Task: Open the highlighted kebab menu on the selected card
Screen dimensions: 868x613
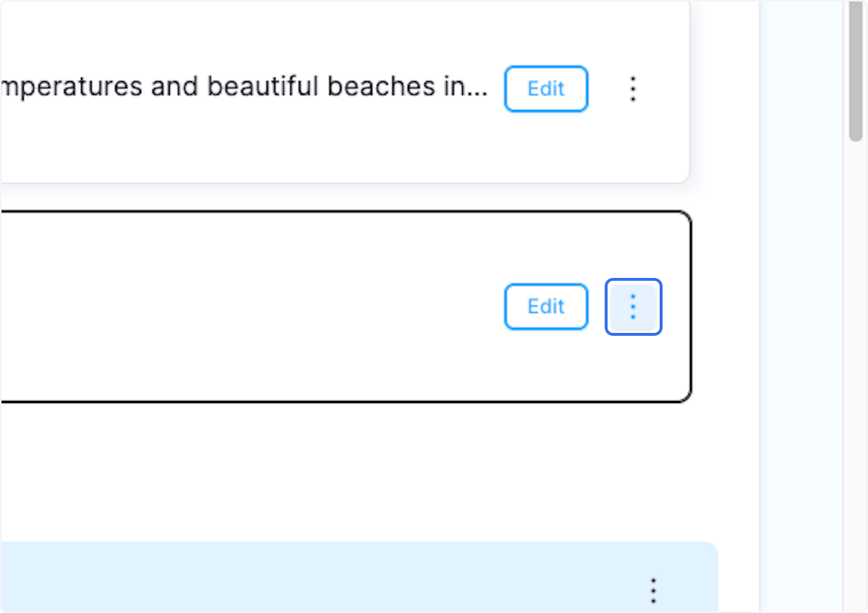Action: [633, 307]
